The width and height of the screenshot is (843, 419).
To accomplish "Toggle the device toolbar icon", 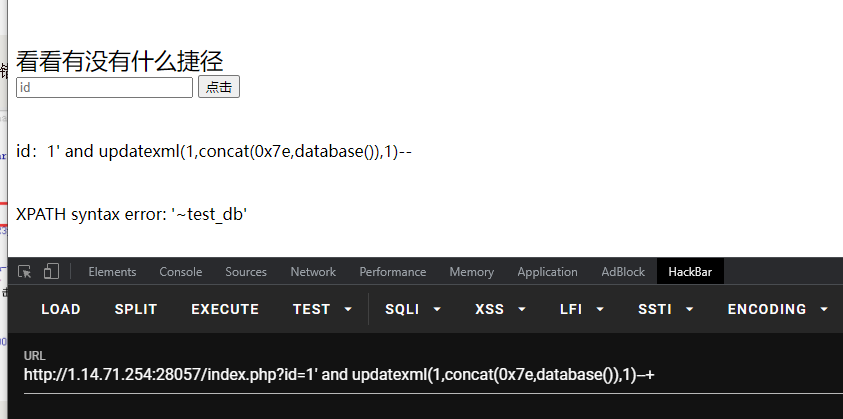I will 51,272.
